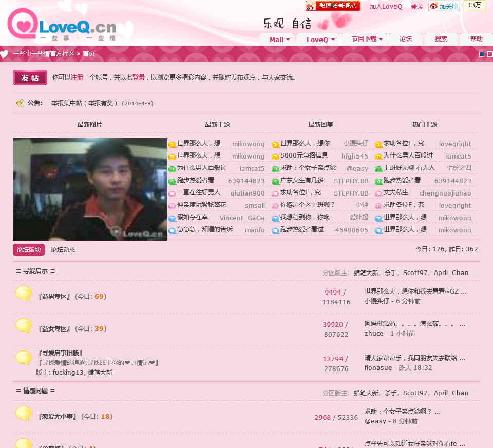The width and height of the screenshot is (493, 448).
Task: Click rank 1 icon in 最新主题 list
Action: [172, 145]
